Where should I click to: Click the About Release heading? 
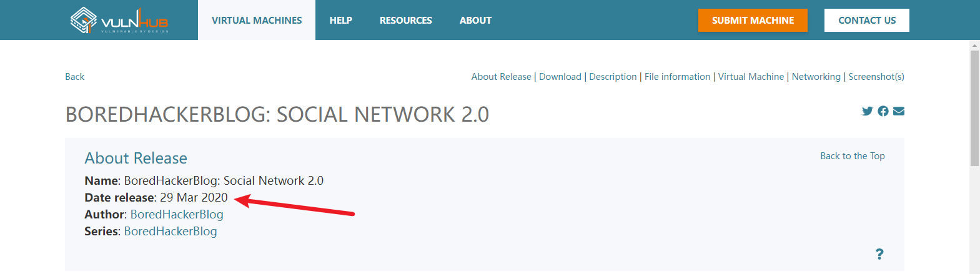point(136,158)
